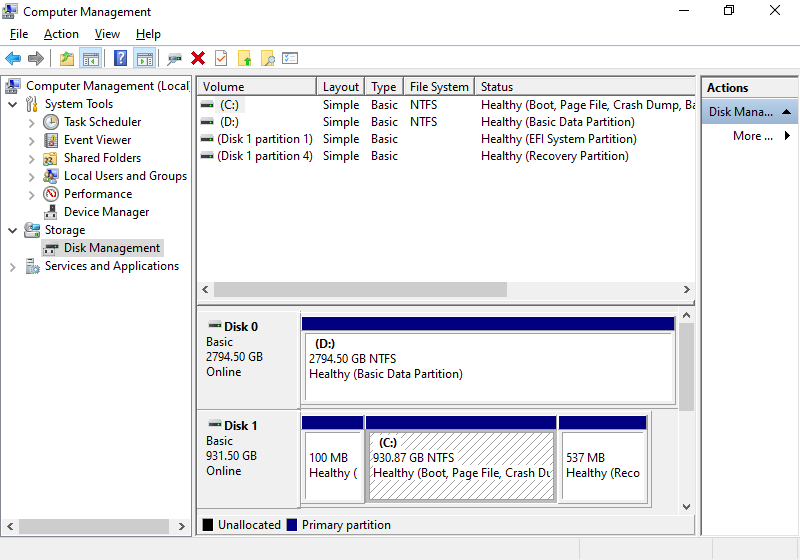
Task: Click the Performance gauge icon
Action: coord(51,194)
